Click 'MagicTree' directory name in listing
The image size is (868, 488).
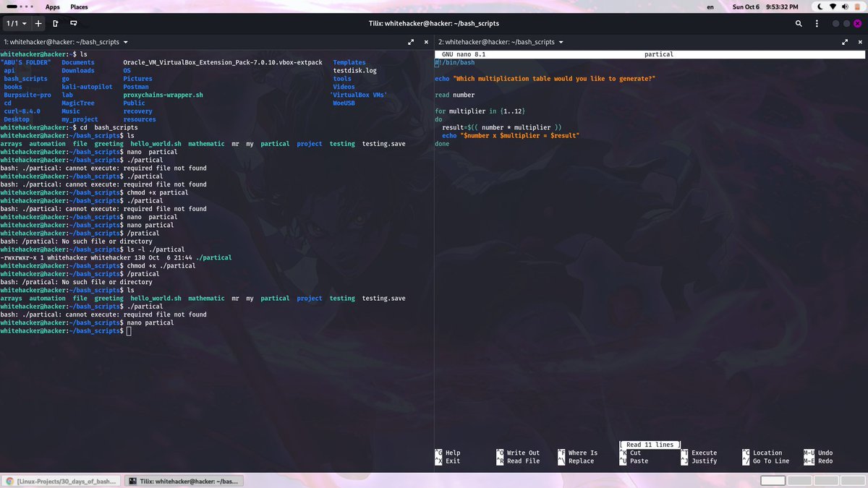78,103
